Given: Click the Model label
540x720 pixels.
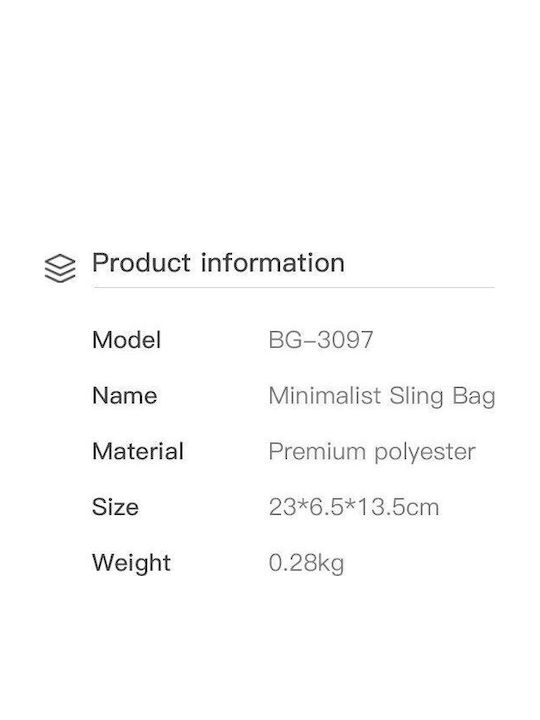Looking at the screenshot, I should tap(126, 340).
